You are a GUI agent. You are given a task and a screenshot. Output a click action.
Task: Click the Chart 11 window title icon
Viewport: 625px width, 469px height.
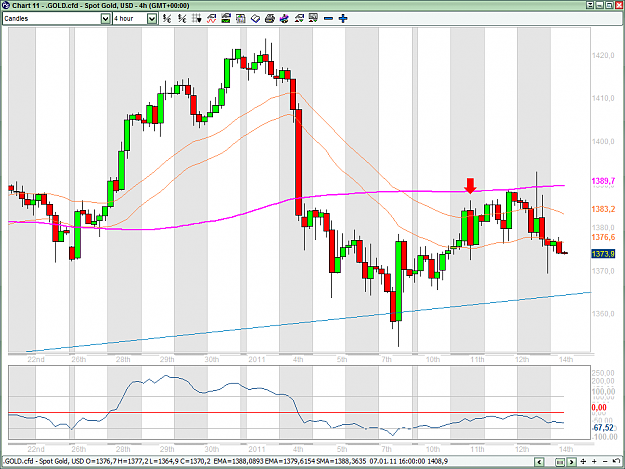6,5
